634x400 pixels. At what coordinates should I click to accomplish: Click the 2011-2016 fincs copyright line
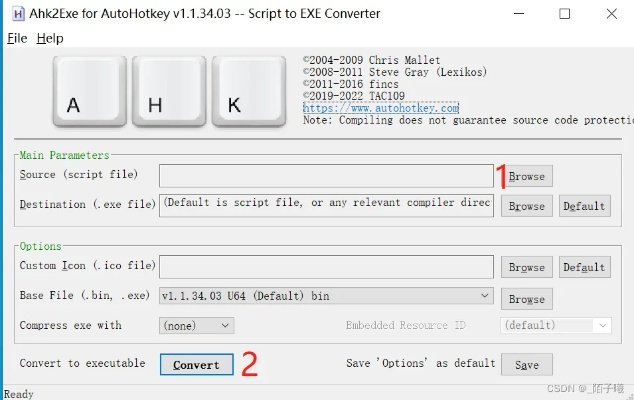pyautogui.click(x=351, y=84)
